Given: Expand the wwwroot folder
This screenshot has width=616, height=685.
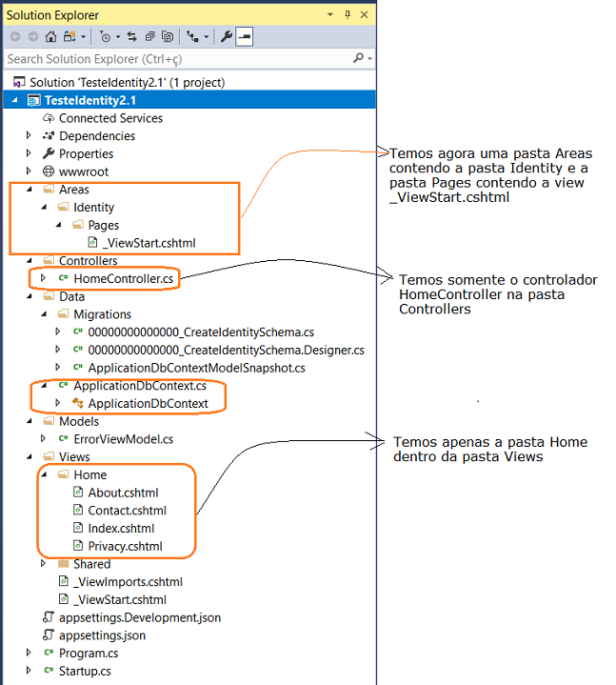Looking at the screenshot, I should coord(29,171).
